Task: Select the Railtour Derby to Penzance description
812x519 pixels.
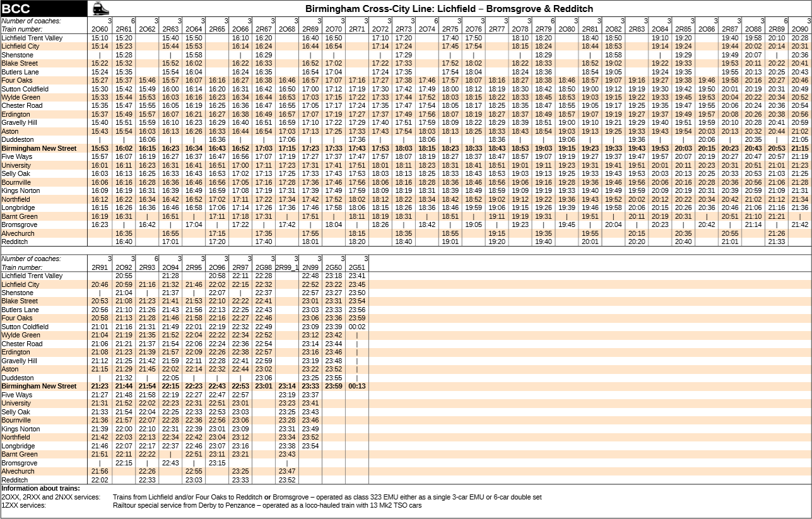Action: coord(267,505)
